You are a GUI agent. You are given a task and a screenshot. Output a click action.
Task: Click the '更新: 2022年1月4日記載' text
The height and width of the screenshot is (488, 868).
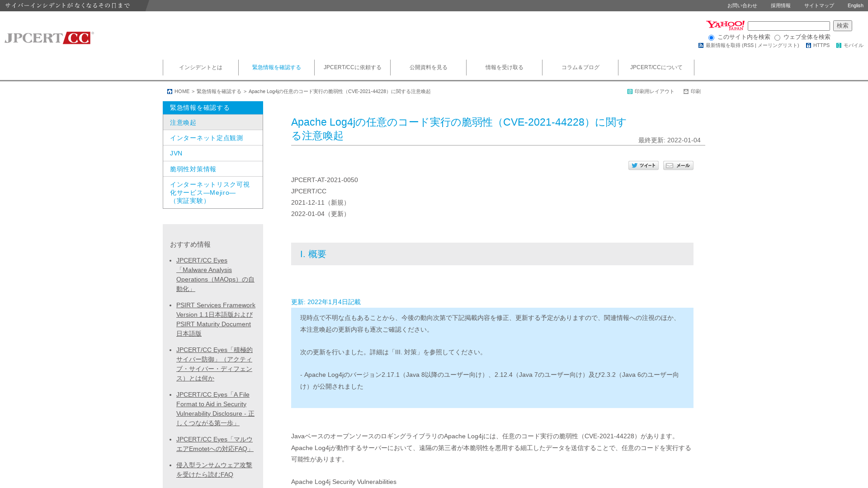click(326, 302)
